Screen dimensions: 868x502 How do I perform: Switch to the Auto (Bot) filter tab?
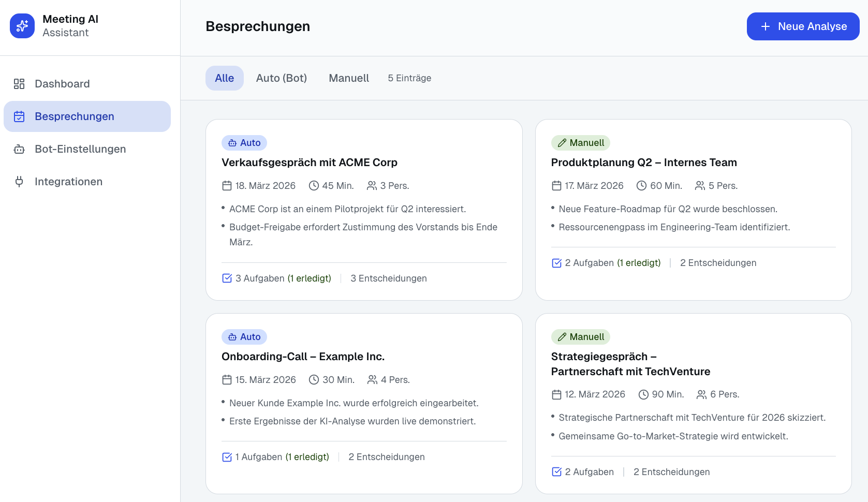[x=281, y=78]
